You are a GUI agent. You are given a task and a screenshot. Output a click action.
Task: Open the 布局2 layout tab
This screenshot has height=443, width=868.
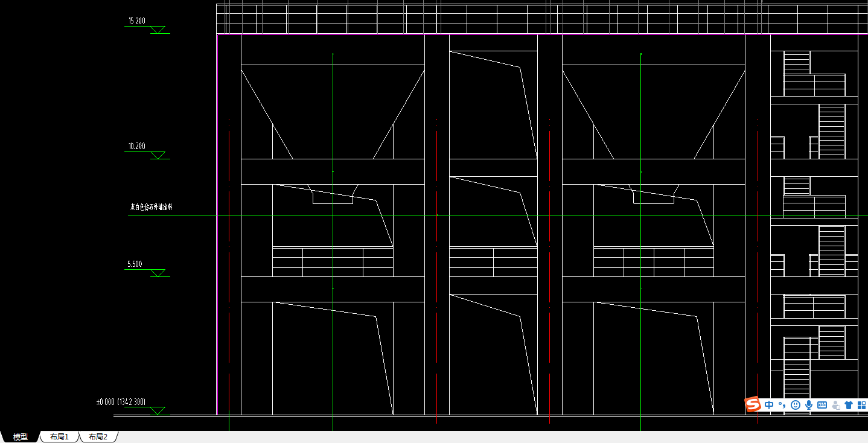click(x=98, y=437)
